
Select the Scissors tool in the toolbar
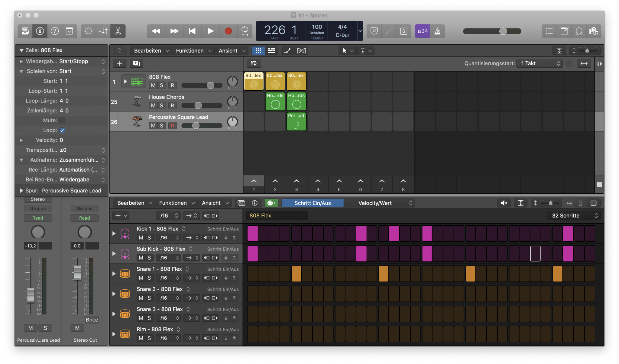[x=118, y=31]
